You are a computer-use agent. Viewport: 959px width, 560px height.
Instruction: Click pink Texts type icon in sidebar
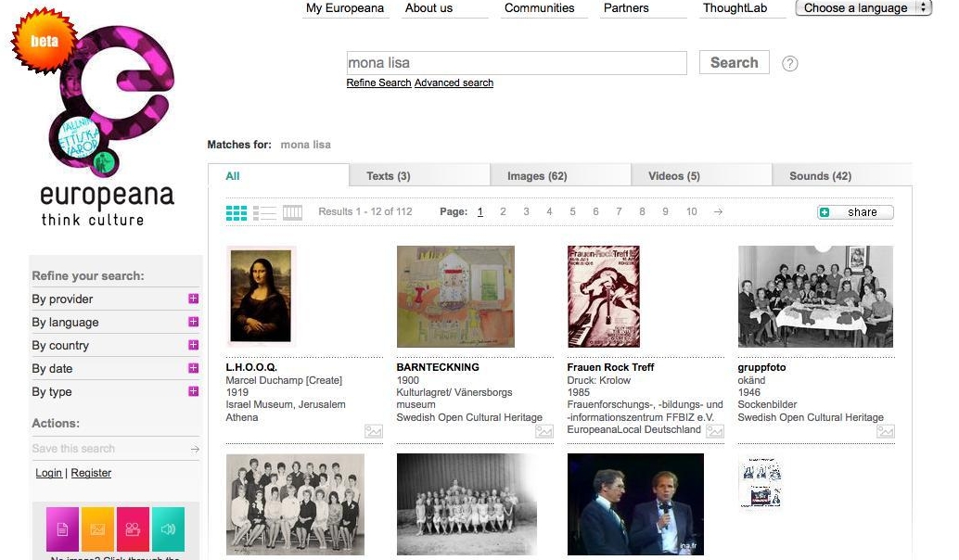[x=62, y=528]
